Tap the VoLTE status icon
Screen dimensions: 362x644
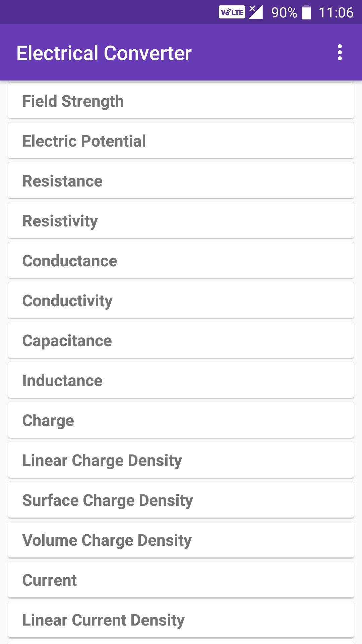pos(232,12)
